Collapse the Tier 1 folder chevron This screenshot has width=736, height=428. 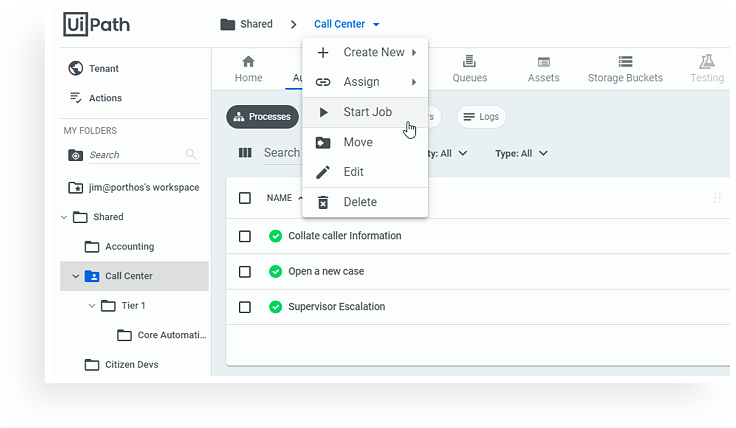click(x=92, y=306)
